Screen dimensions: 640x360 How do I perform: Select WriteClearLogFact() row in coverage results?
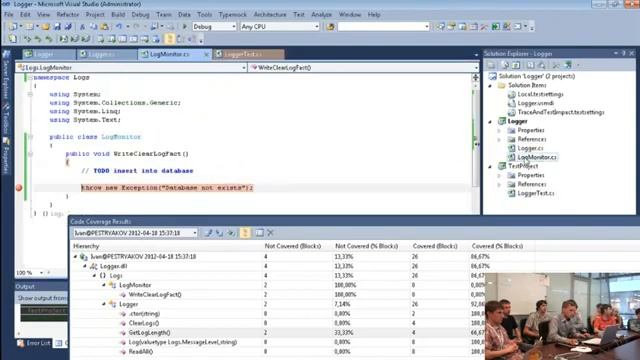pos(278,294)
